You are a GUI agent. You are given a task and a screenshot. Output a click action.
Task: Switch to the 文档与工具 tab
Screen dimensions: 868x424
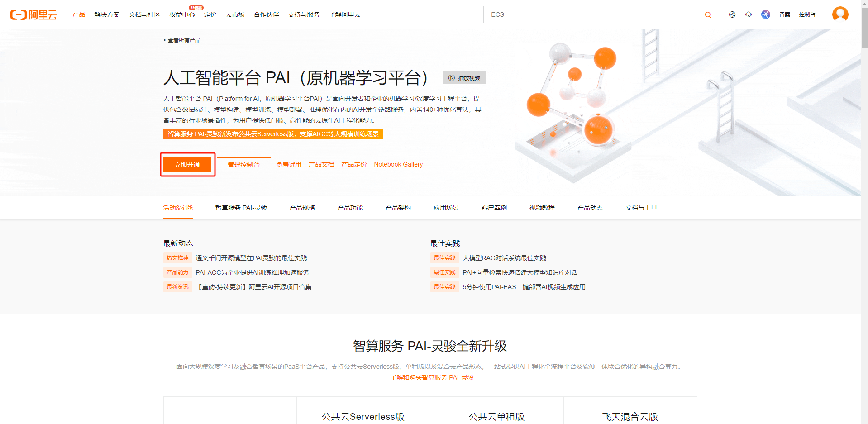[x=641, y=208]
